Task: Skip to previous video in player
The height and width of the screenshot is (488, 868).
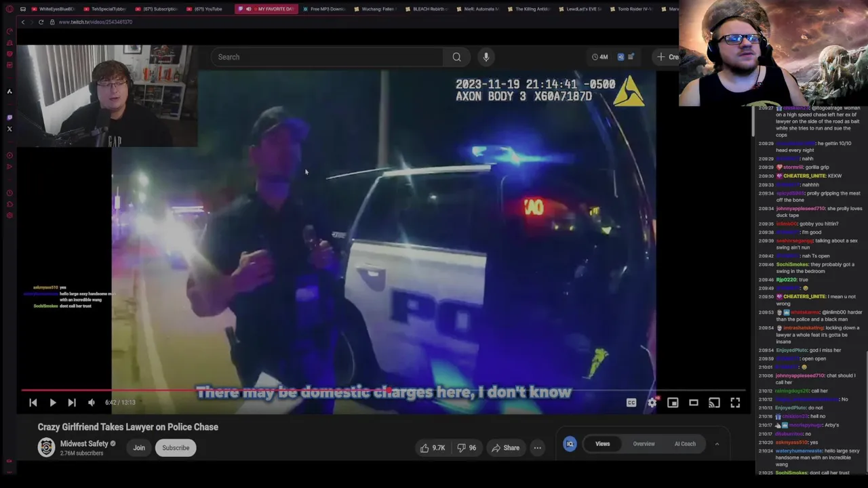Action: [x=33, y=403]
